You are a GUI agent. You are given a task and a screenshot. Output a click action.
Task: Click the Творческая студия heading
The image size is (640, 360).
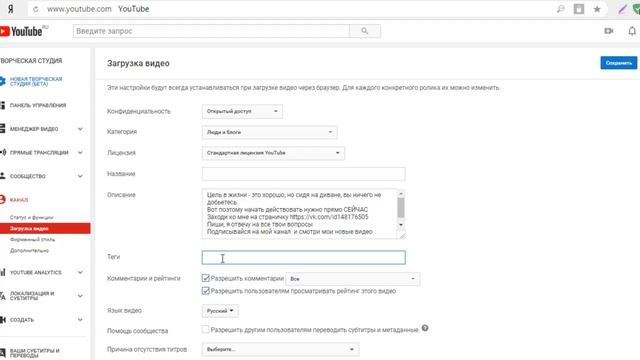[x=31, y=61]
